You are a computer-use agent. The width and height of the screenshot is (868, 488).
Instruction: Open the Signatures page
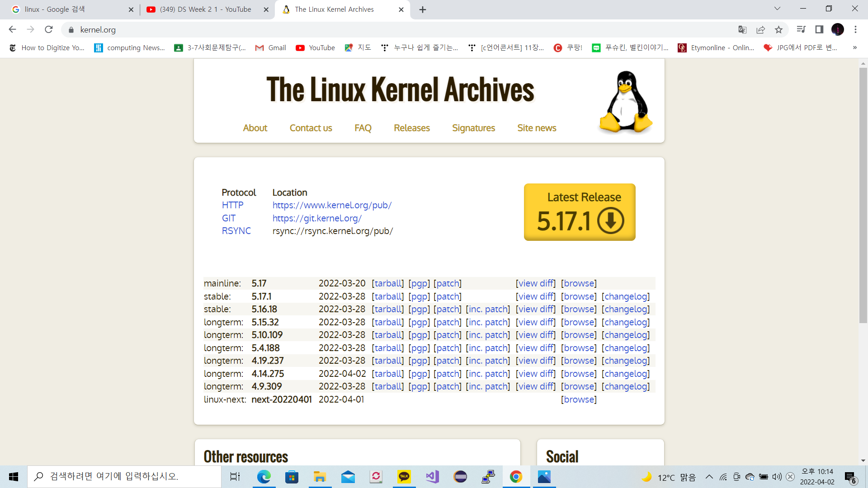pos(473,128)
